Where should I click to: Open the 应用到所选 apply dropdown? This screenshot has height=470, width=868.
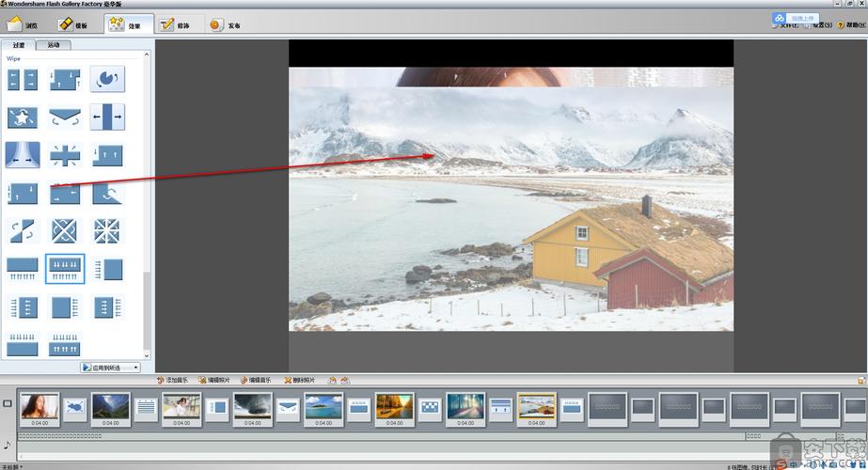110,367
